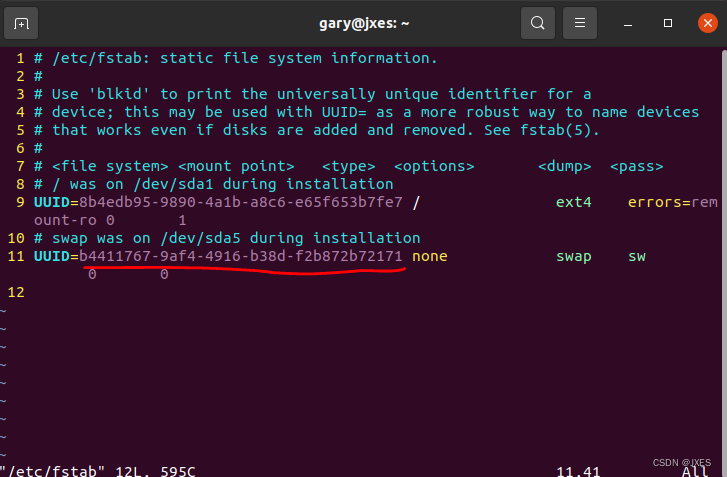Click '<file system>' header on line 7
The width and height of the screenshot is (727, 477).
point(110,166)
